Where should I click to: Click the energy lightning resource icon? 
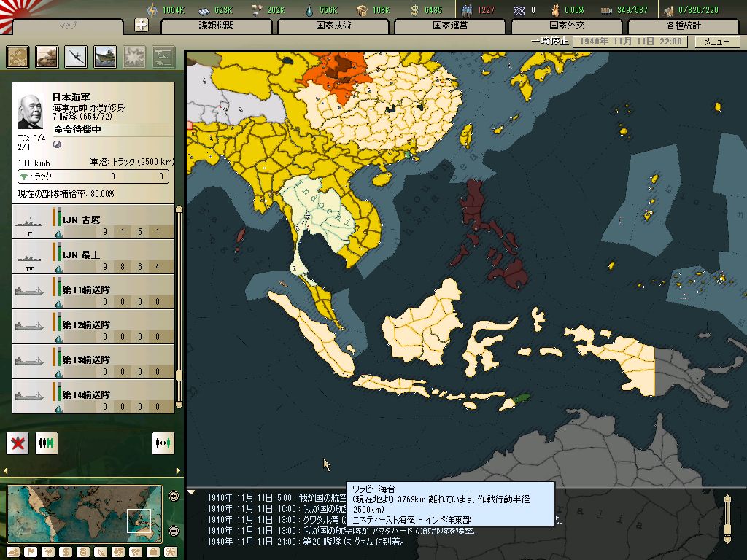152,10
